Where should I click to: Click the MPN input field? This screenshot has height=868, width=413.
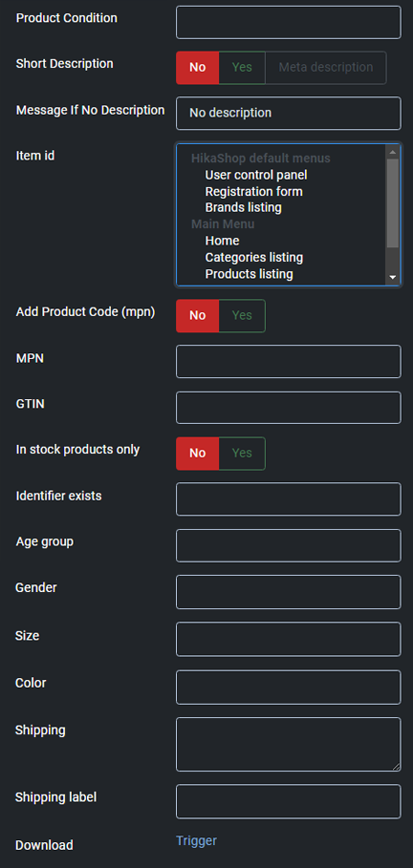[x=289, y=362]
